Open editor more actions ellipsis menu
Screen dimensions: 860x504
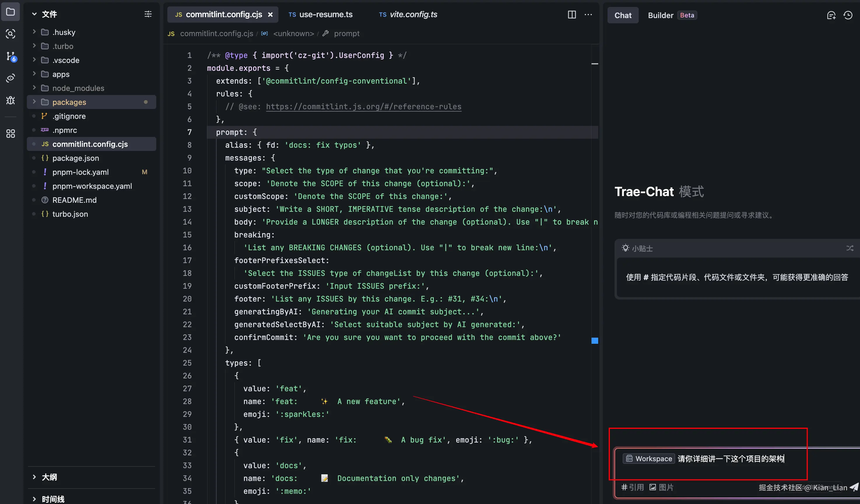coord(588,15)
